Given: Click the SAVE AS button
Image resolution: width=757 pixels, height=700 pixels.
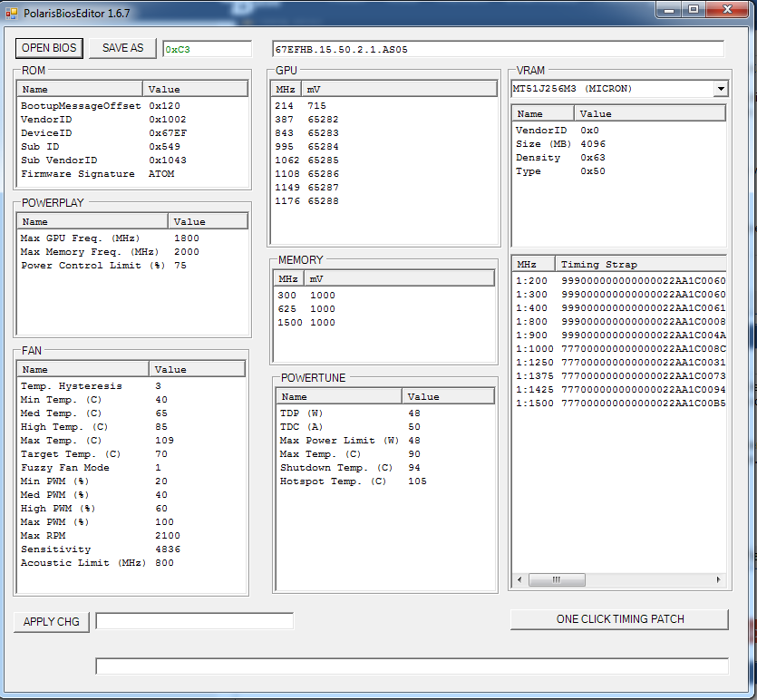Looking at the screenshot, I should [122, 48].
